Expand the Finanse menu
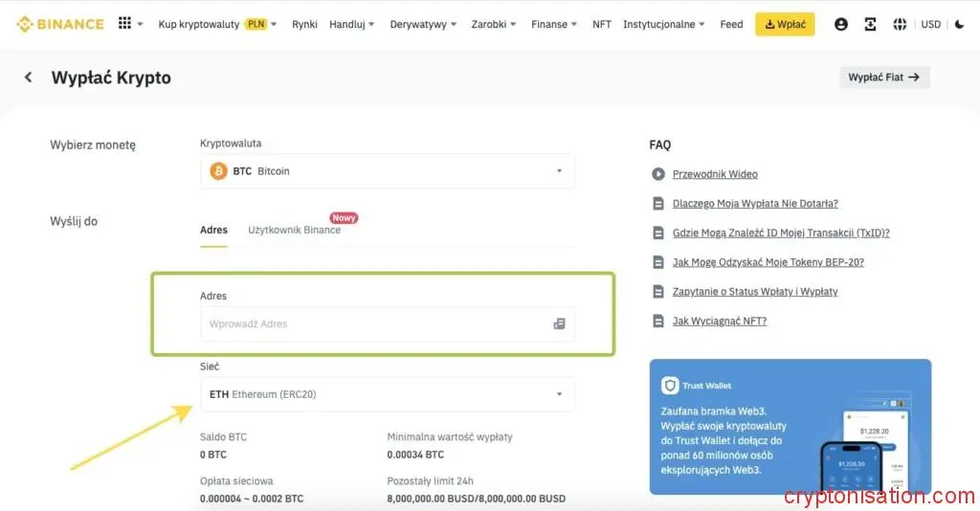The image size is (980, 511). point(554,24)
